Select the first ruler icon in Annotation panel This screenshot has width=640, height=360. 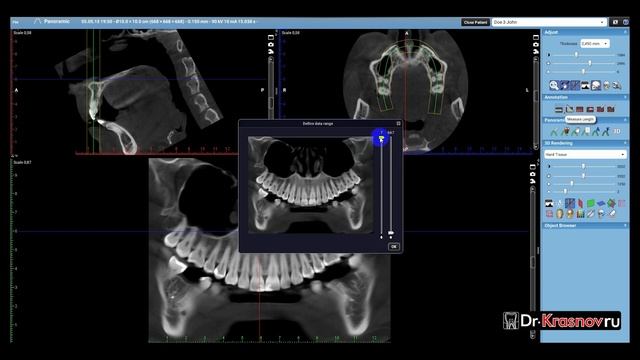559,109
